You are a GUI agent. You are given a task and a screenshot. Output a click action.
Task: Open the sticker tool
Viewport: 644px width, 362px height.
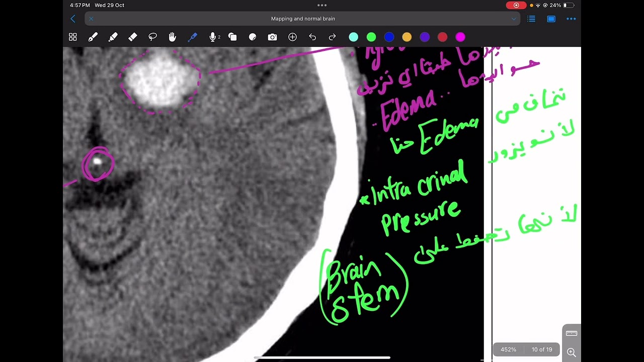point(253,37)
